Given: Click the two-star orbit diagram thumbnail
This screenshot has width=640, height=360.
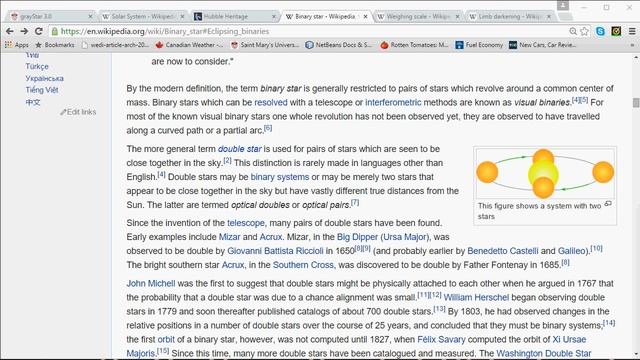Looking at the screenshot, I should pyautogui.click(x=545, y=173).
